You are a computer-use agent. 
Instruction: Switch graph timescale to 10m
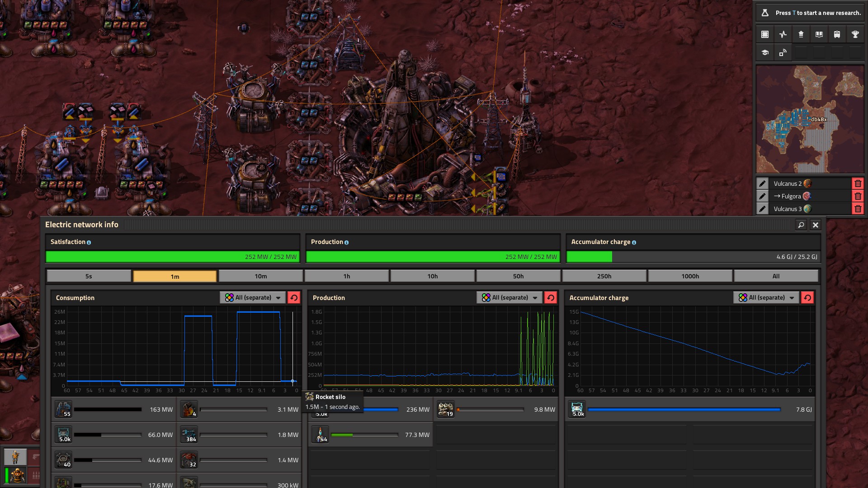click(260, 276)
